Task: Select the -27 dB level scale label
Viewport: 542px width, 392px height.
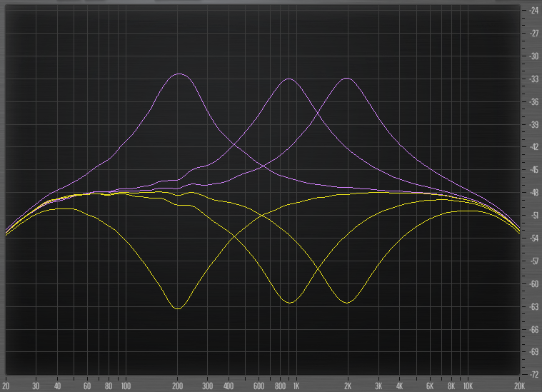Action: point(534,34)
